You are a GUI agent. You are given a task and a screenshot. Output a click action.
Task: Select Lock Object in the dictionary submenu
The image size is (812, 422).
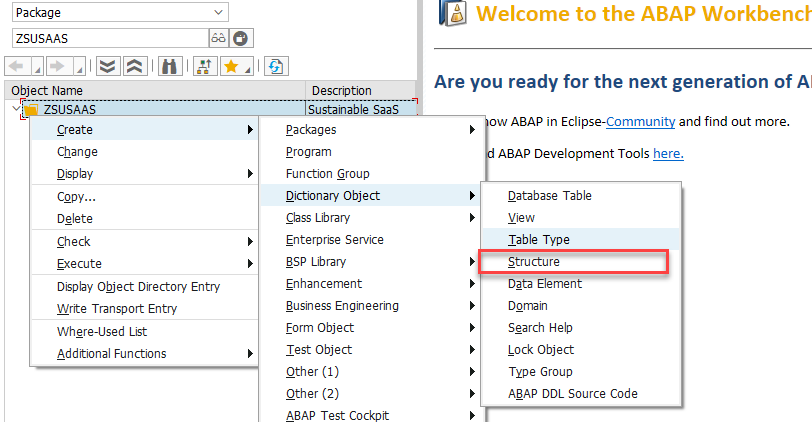pyautogui.click(x=581, y=350)
